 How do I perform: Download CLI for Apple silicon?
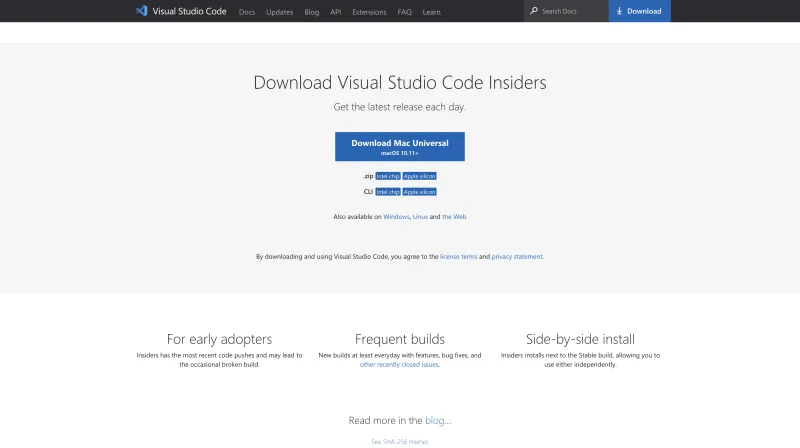419,192
